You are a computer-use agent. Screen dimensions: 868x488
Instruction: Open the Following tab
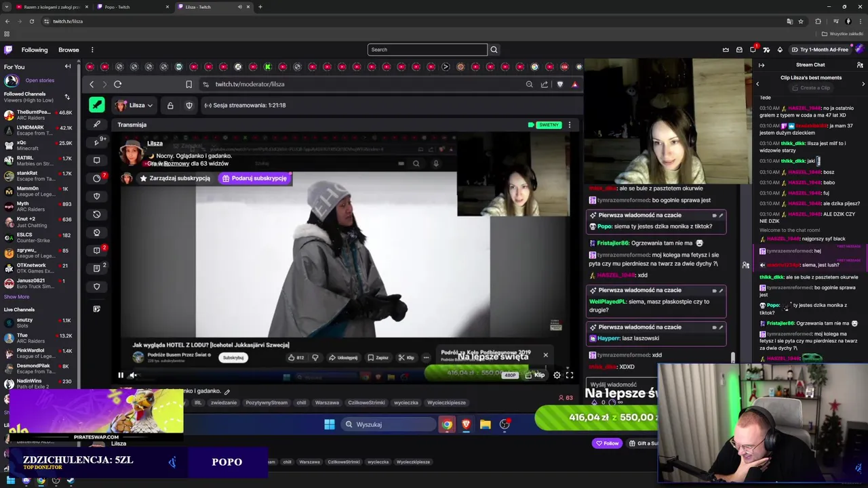tap(35, 49)
